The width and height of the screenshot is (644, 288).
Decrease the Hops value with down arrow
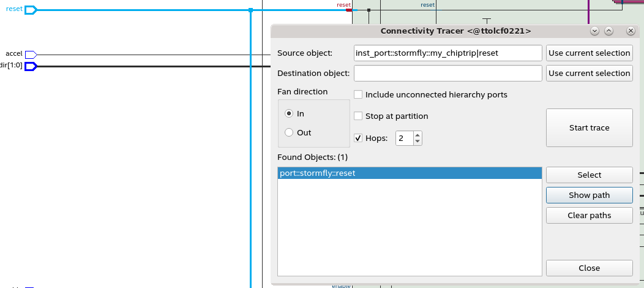coord(417,142)
